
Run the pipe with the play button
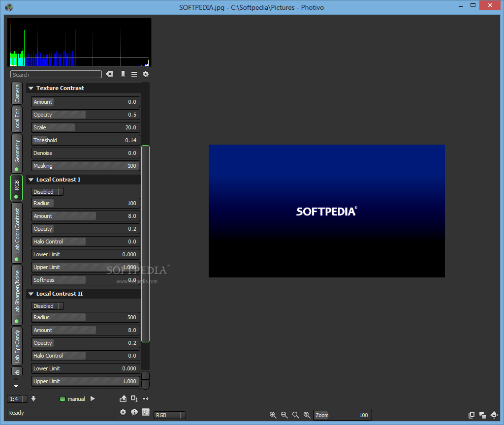[93, 398]
